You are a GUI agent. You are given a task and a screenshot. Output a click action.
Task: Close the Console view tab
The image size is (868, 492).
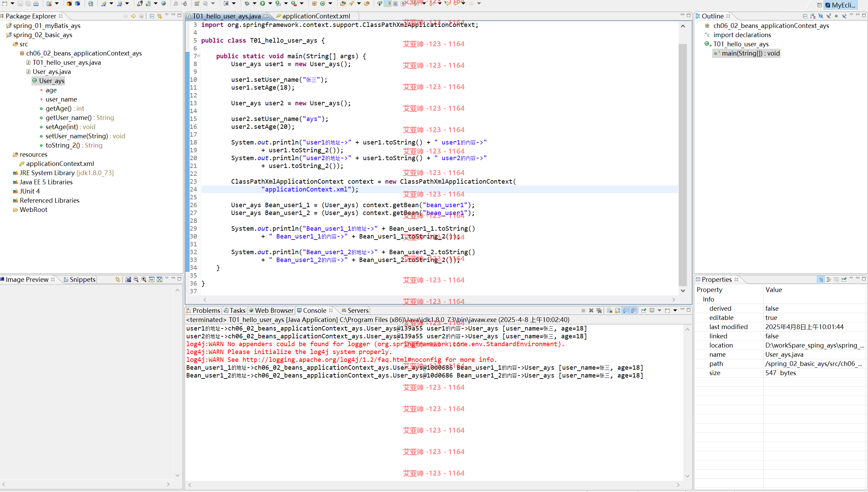pyautogui.click(x=331, y=310)
